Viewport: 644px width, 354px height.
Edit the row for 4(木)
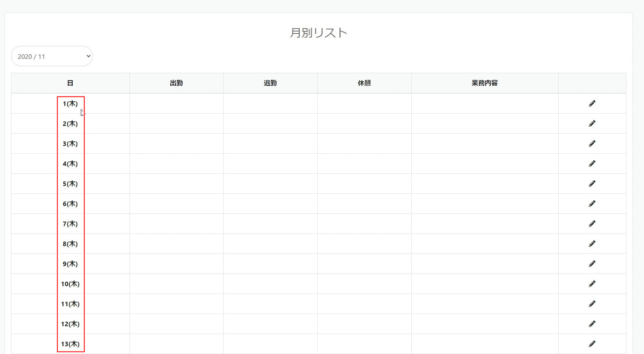592,164
